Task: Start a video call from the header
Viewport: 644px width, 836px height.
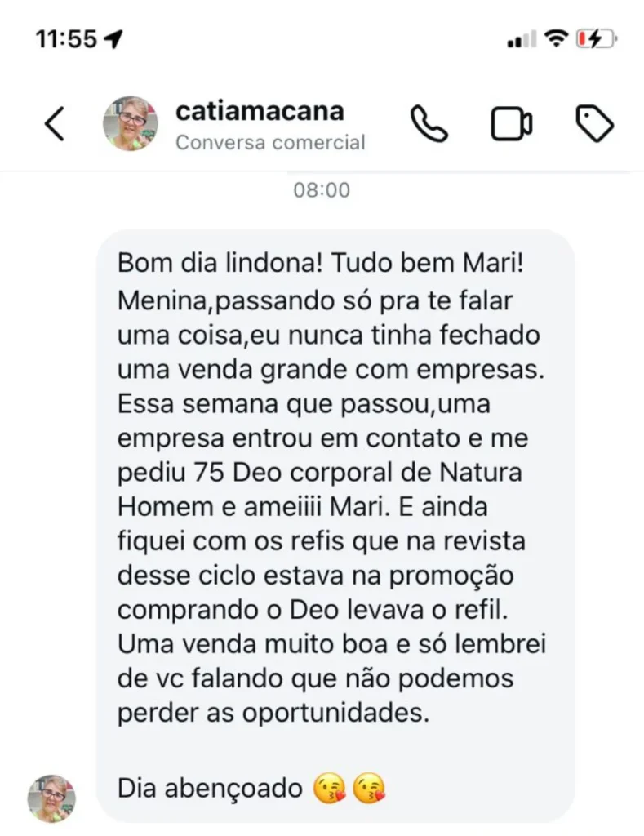Action: (511, 124)
